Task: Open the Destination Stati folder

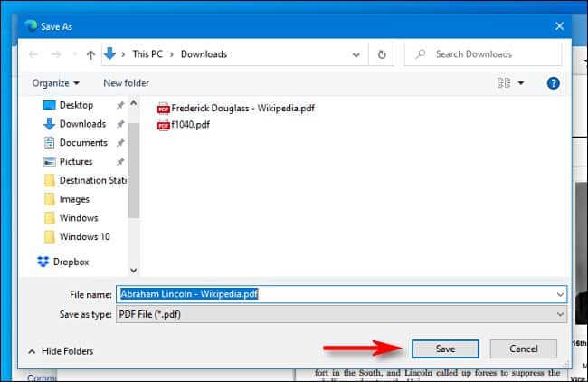Action: 92,180
